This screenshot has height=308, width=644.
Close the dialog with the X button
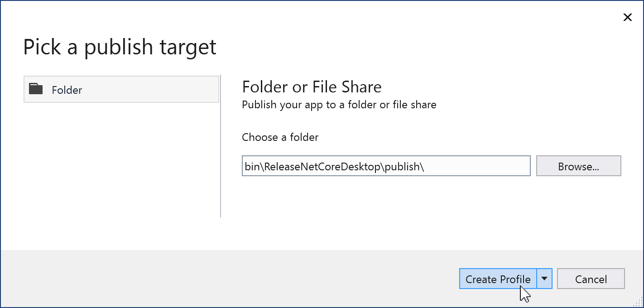[628, 17]
